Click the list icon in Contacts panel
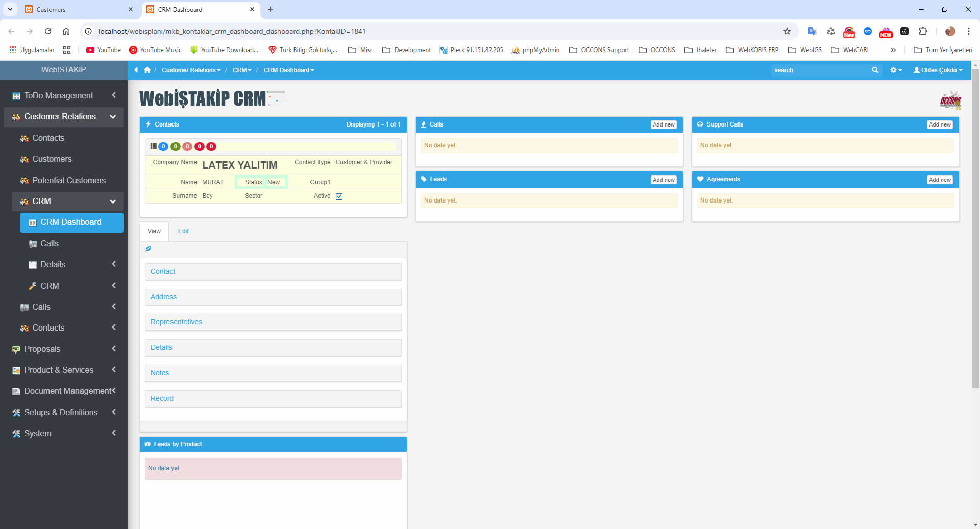Viewport: 980px width, 529px height. tap(153, 146)
